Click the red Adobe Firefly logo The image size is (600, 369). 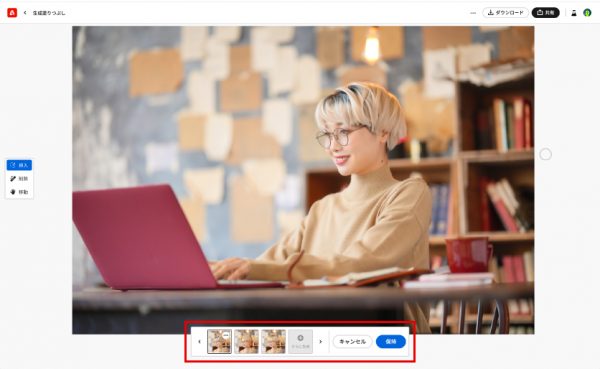click(x=12, y=13)
